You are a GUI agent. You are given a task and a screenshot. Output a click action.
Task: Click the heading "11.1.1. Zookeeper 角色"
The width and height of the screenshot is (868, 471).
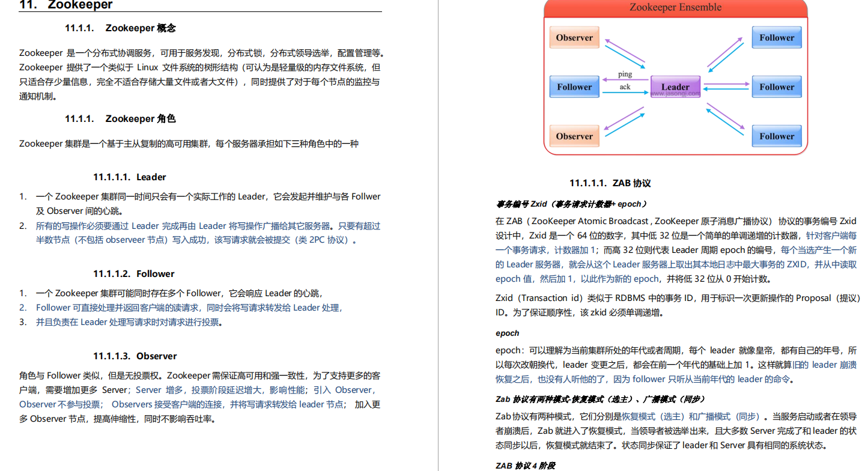tap(120, 119)
